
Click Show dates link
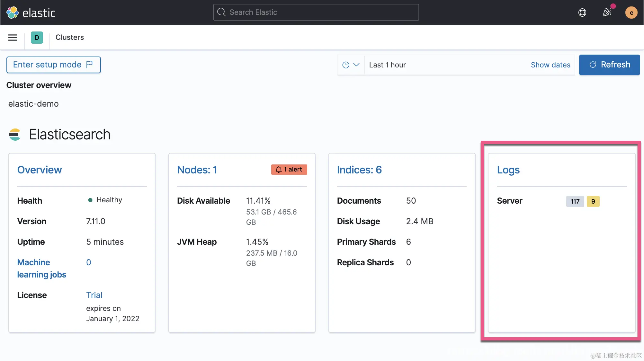point(550,65)
